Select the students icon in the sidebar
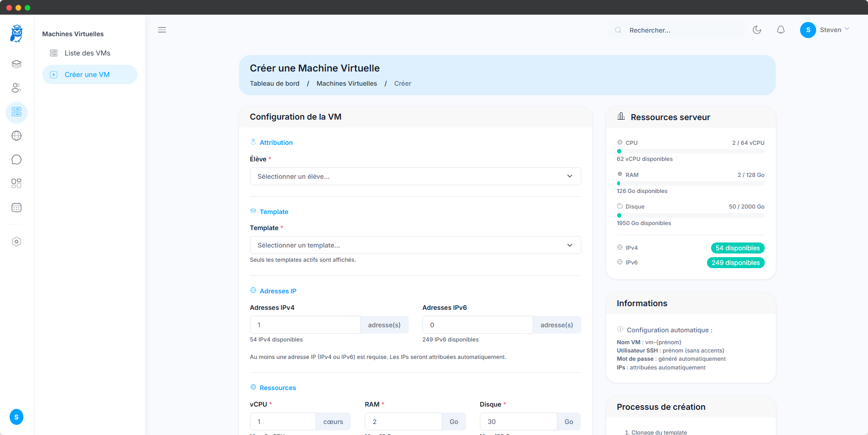The height and width of the screenshot is (435, 868). tap(17, 88)
